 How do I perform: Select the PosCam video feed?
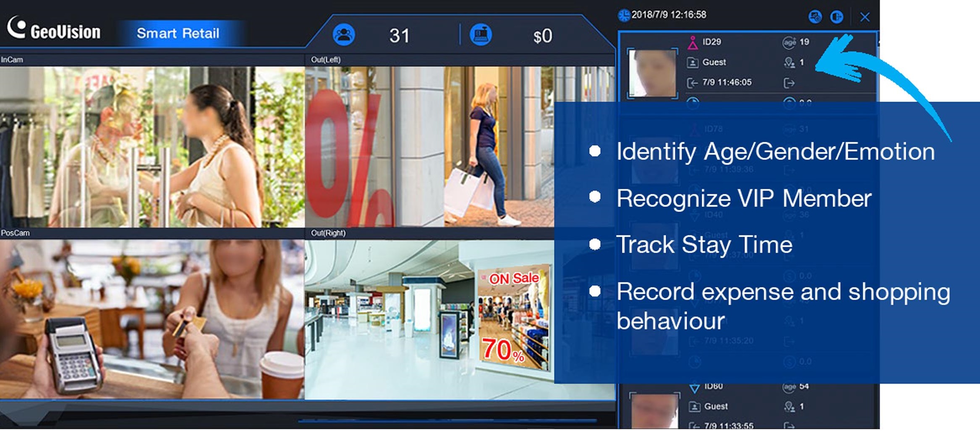coord(152,319)
